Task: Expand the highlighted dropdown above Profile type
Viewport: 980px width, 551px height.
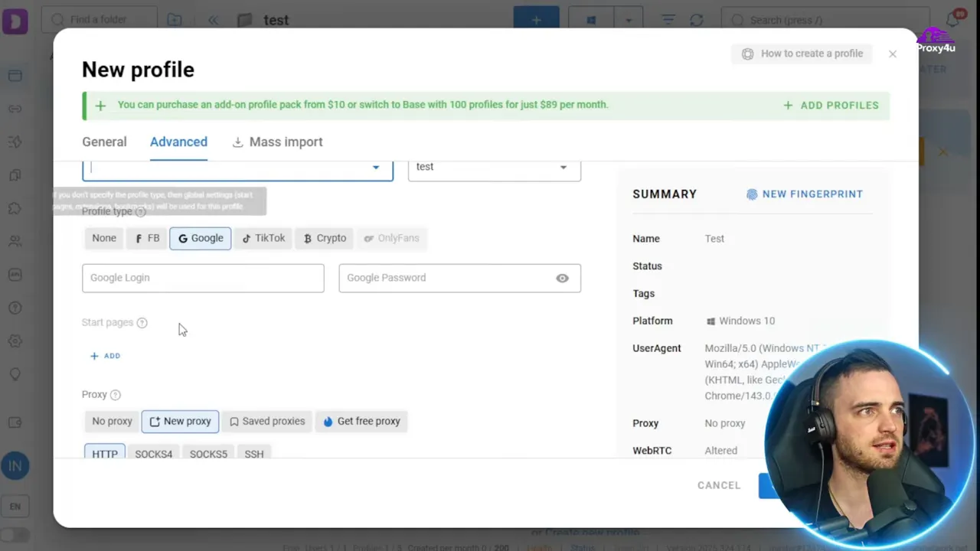Action: point(375,168)
